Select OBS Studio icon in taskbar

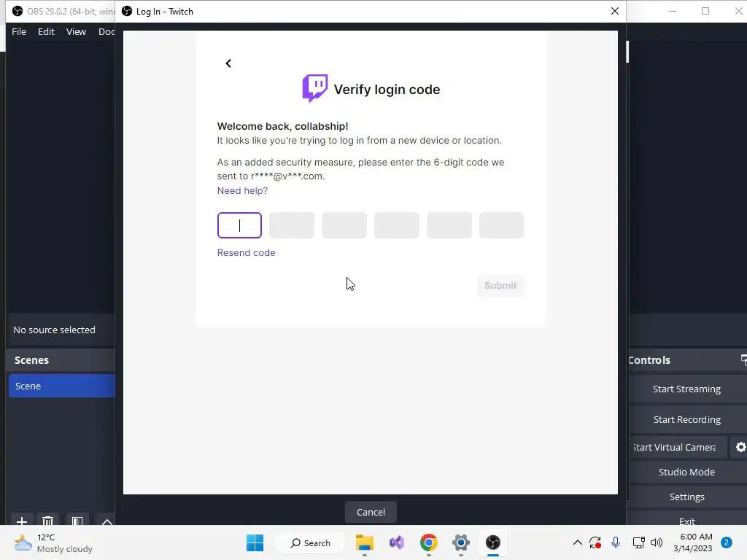point(492,542)
